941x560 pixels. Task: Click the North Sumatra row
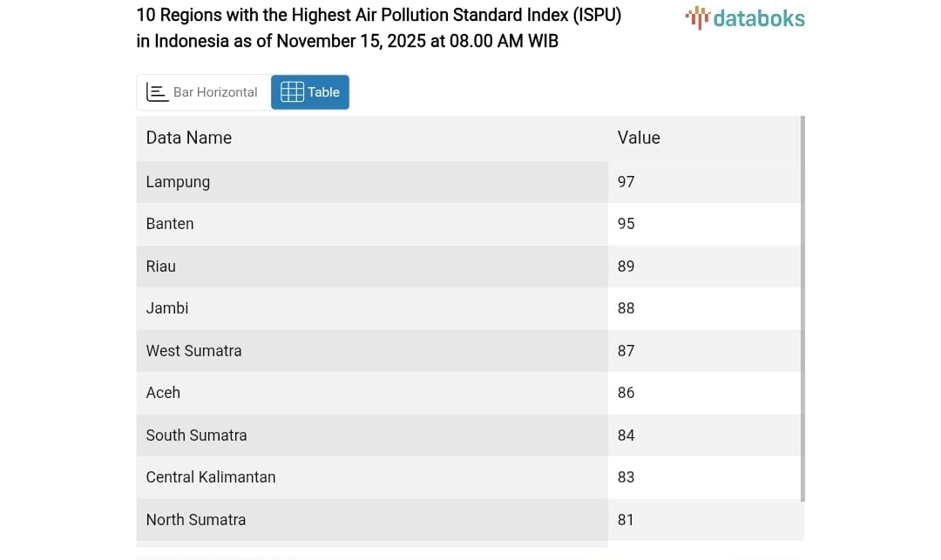371,520
